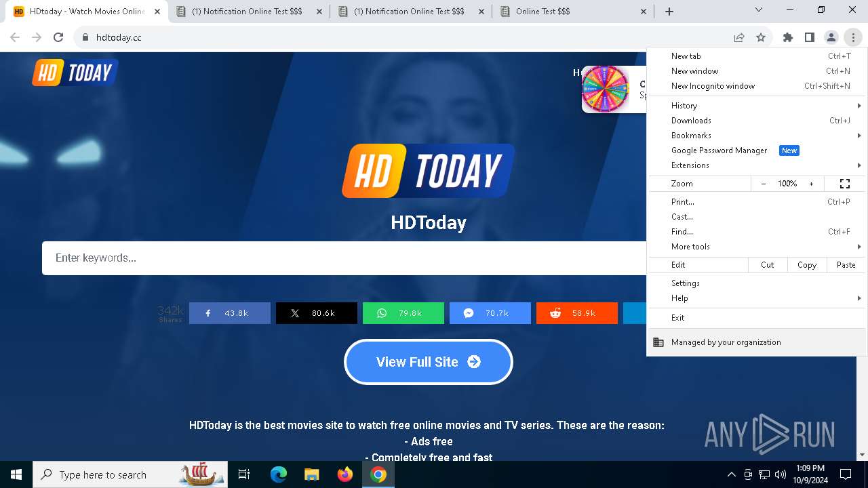Open the Windows Start menu
The image size is (868, 488).
tap(16, 474)
